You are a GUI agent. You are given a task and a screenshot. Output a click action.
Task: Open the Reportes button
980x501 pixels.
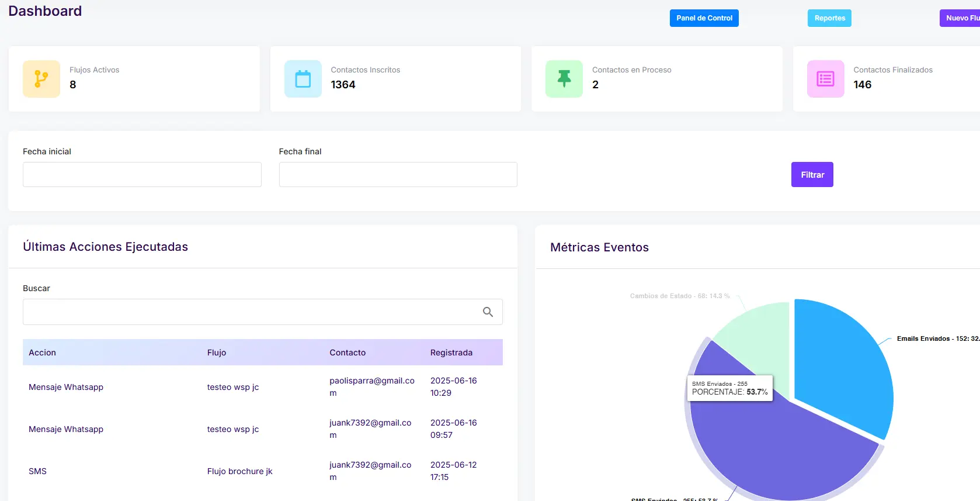[x=829, y=18]
